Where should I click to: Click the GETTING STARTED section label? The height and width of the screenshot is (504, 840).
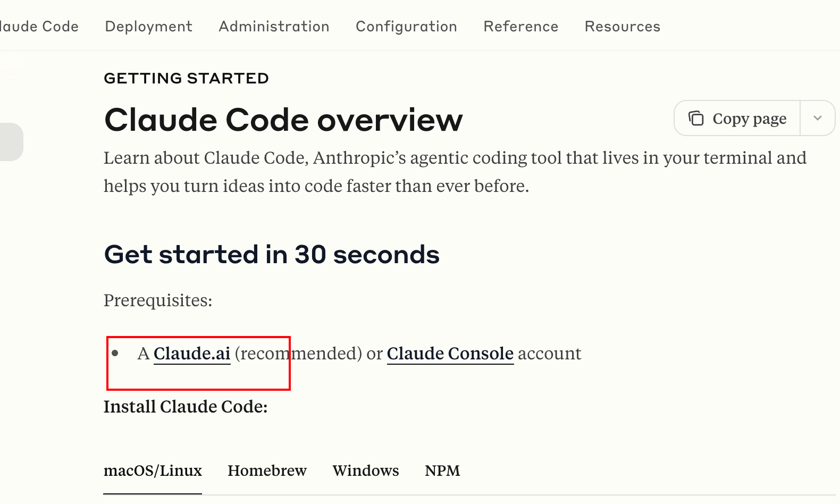tap(186, 78)
